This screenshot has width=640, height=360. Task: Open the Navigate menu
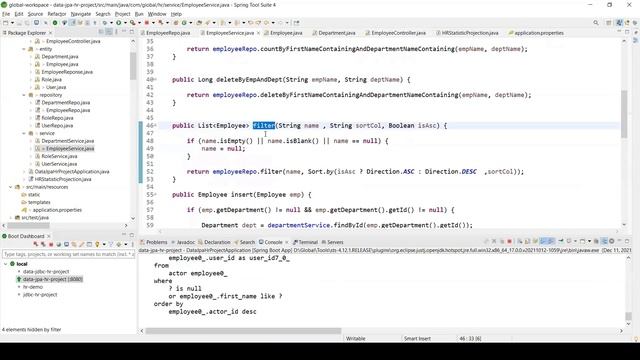(x=81, y=14)
